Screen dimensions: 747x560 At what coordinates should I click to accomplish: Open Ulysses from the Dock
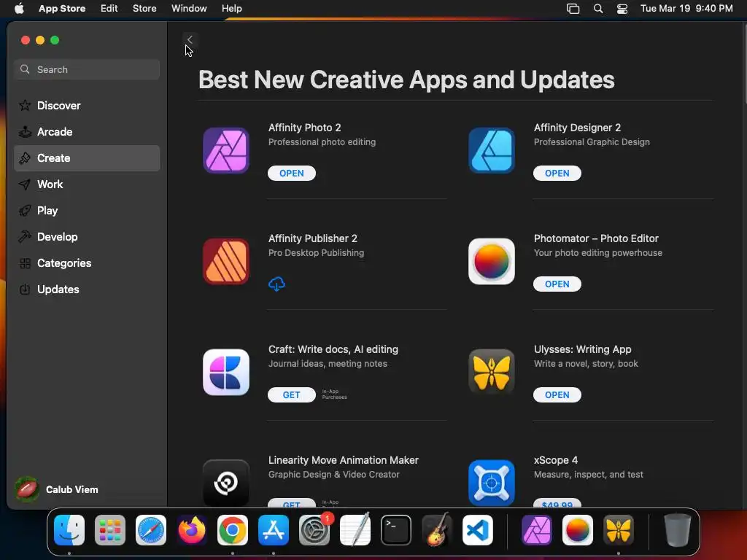[x=619, y=530]
